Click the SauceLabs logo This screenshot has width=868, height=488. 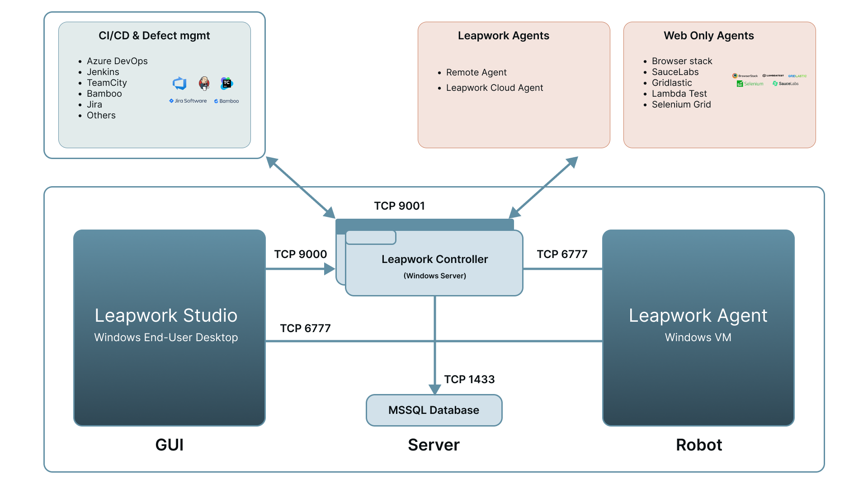pyautogui.click(x=786, y=84)
